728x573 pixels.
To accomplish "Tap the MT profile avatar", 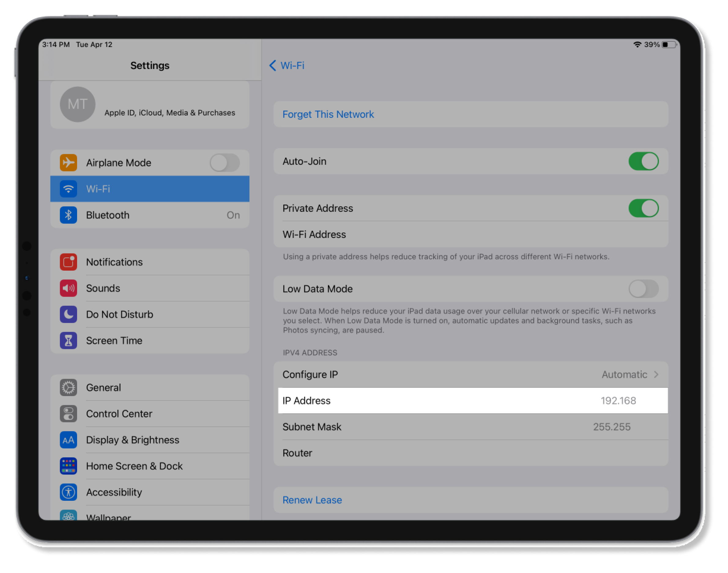I will 77,104.
